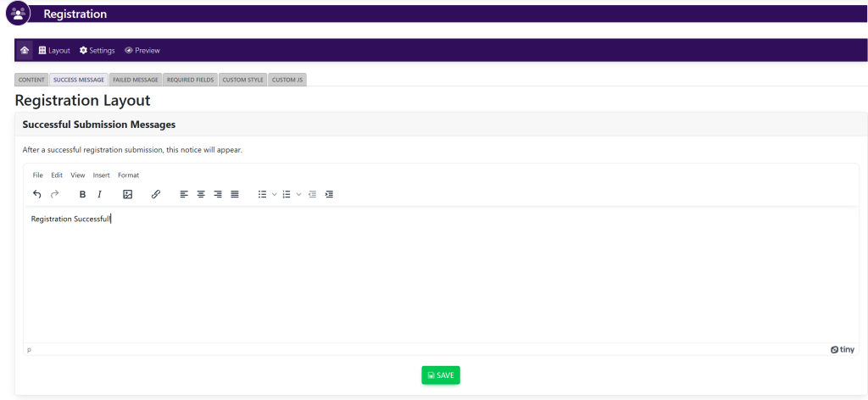
Task: Open the Preview link in navigation bar
Action: (x=142, y=50)
